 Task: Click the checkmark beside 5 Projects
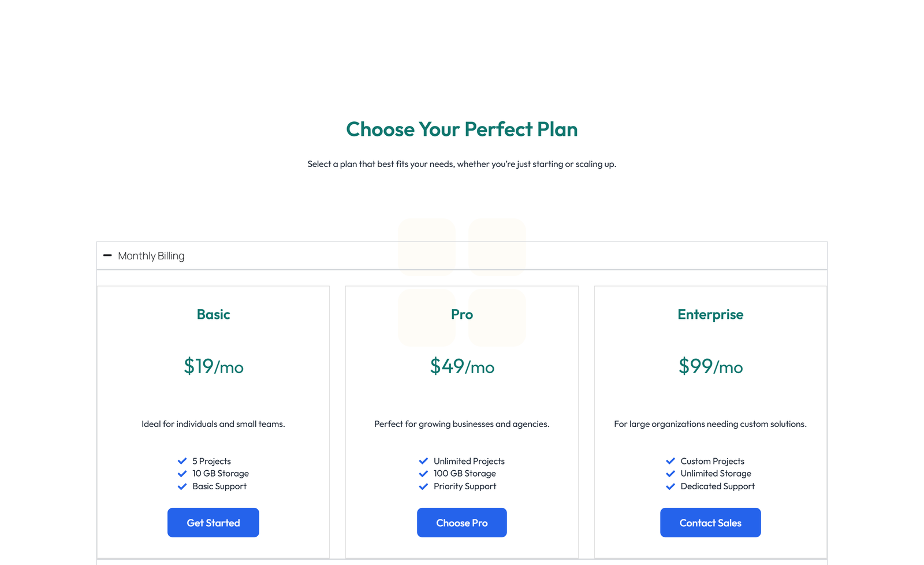[x=182, y=461]
